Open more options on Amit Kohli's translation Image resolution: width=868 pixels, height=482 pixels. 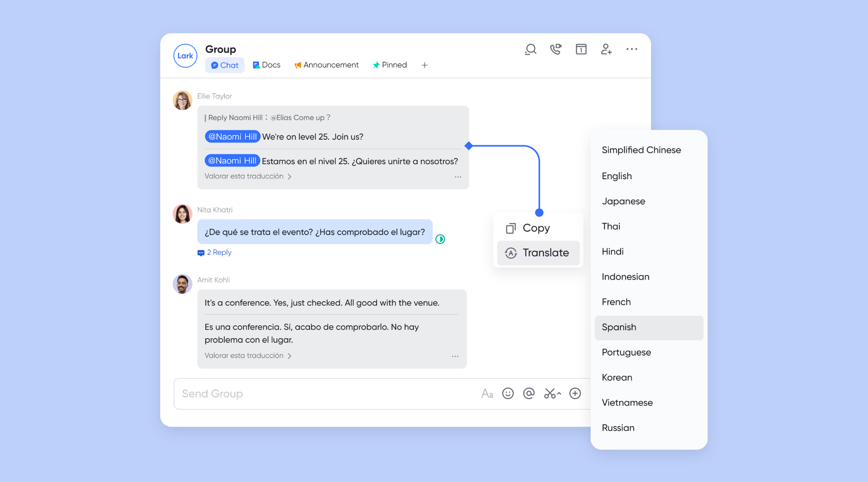pyautogui.click(x=455, y=356)
